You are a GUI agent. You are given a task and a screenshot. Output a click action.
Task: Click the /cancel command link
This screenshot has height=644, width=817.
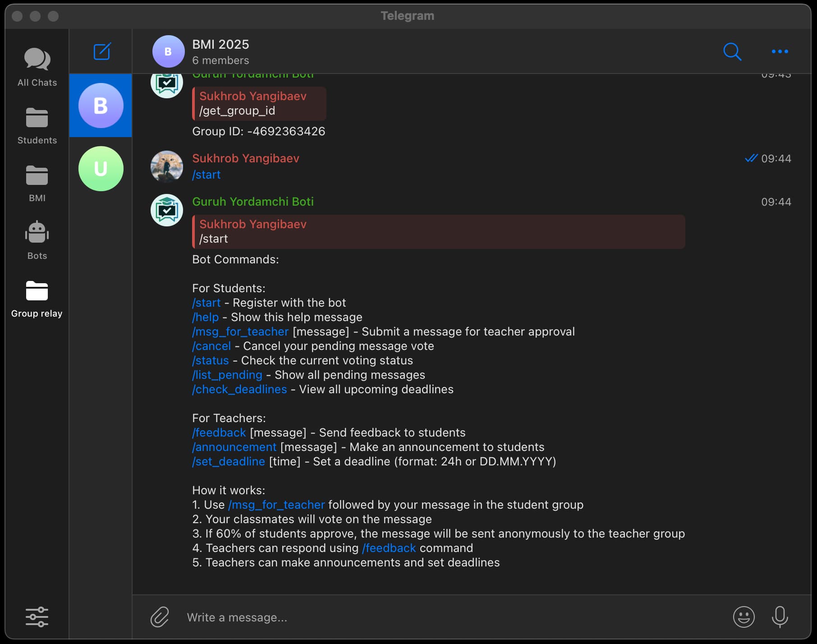211,346
